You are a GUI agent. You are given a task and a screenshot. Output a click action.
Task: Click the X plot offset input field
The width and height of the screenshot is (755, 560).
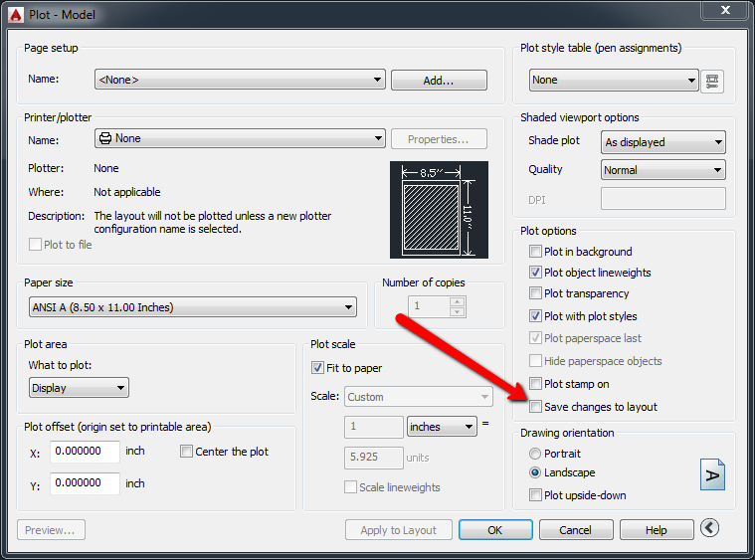pyautogui.click(x=85, y=452)
